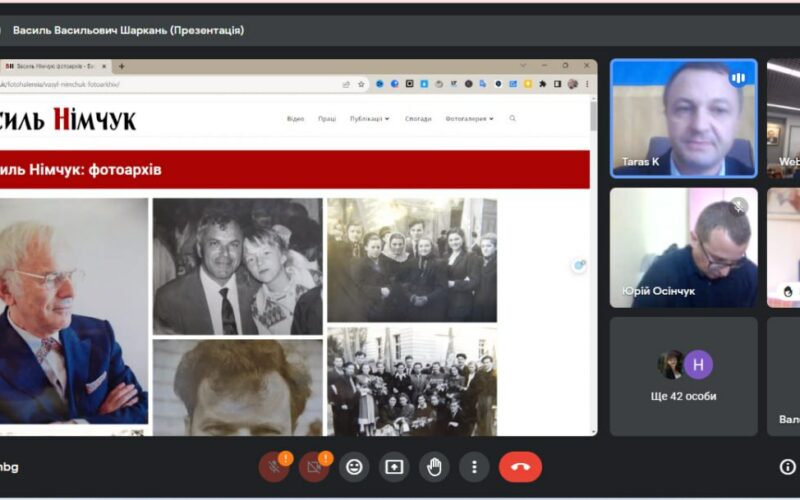800x500 pixels.
Task: Open the tab search chevron in Chrome
Action: (523, 66)
